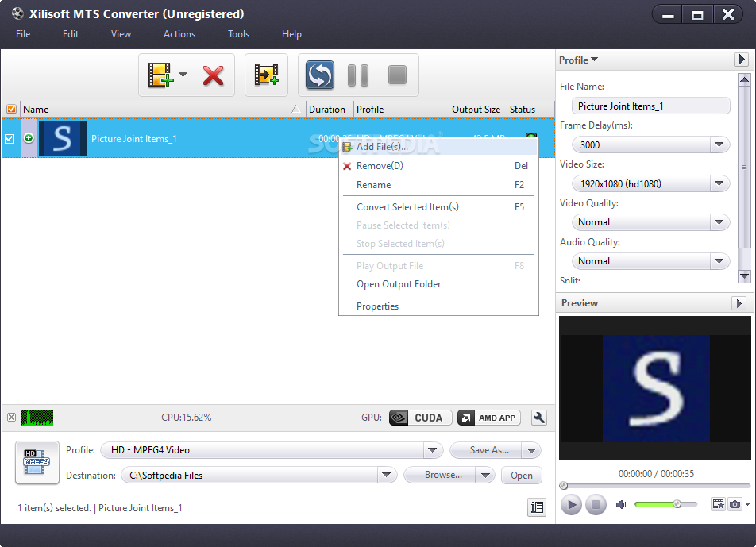Open the Tools menu

tap(239, 34)
